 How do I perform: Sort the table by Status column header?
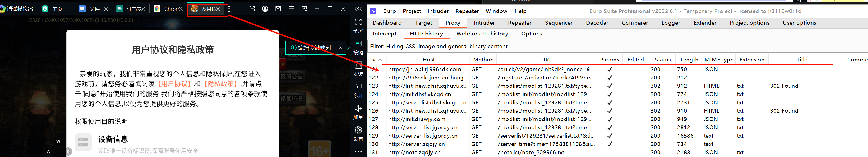pyautogui.click(x=662, y=60)
